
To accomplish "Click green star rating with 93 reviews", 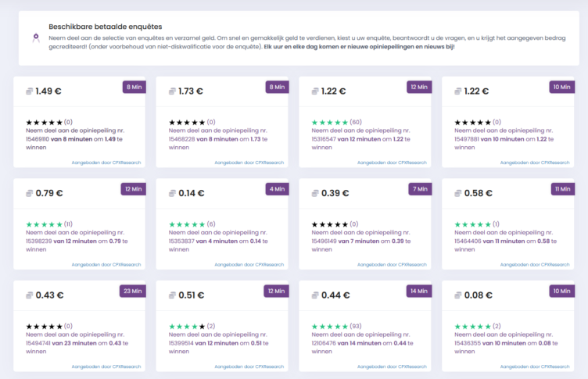I will pos(329,326).
